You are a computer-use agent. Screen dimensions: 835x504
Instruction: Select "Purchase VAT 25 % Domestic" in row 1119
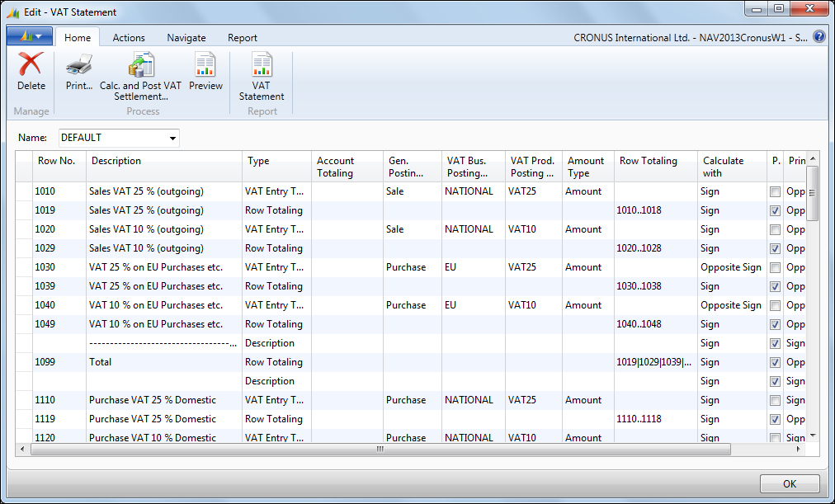click(x=153, y=419)
